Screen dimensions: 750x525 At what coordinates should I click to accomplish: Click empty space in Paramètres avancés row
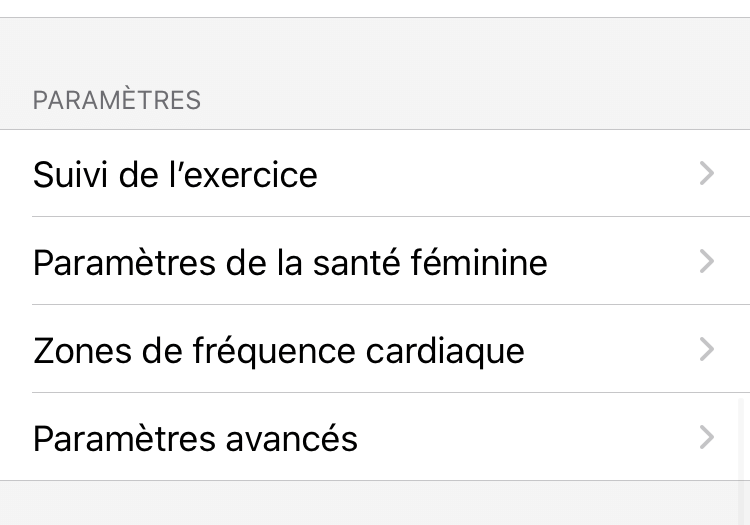[x=520, y=439]
